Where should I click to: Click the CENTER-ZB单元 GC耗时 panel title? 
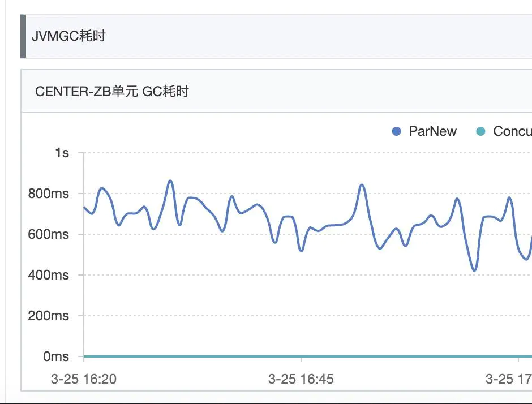tap(112, 92)
